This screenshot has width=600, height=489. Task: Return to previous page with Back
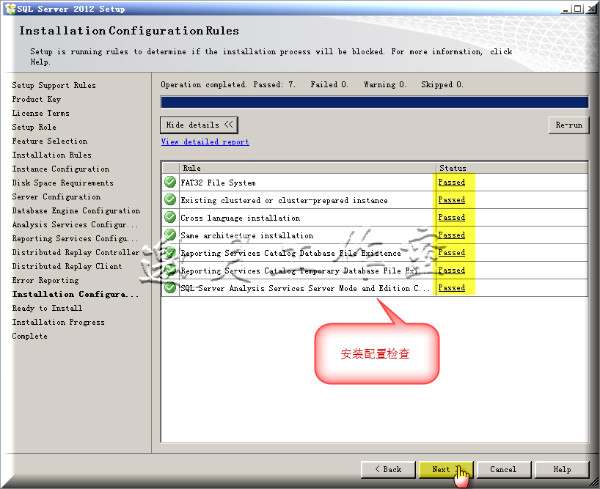pyautogui.click(x=388, y=469)
